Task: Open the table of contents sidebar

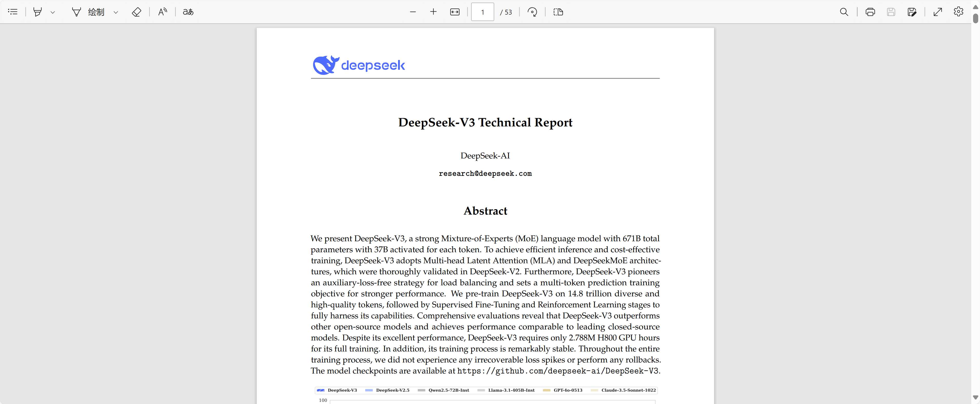Action: [13, 12]
